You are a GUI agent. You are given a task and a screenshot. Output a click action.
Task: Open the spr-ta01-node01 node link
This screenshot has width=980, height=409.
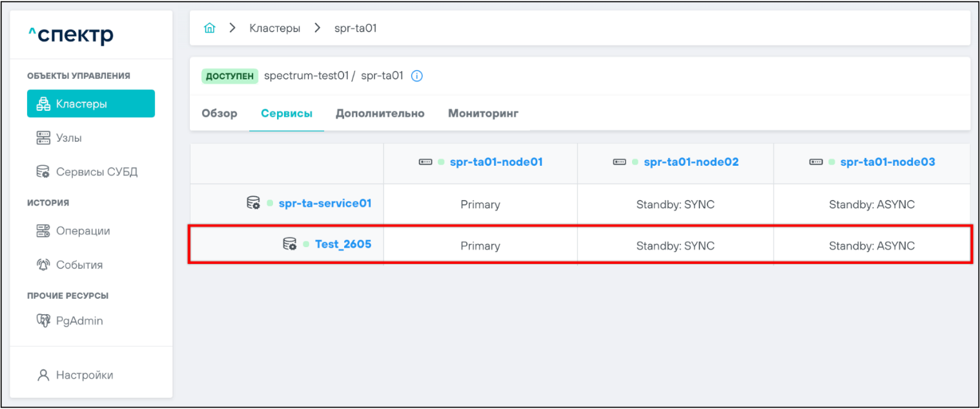(x=496, y=163)
